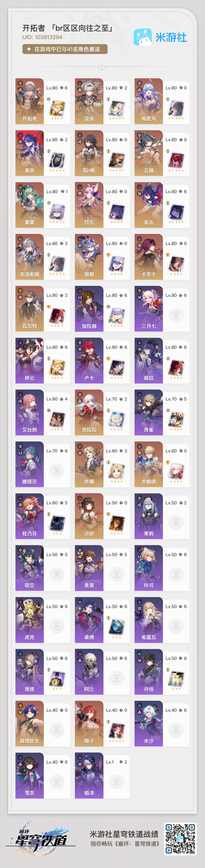
Task: Click 知更鸟's equipped light cone icon
Action: pyautogui.click(x=176, y=109)
